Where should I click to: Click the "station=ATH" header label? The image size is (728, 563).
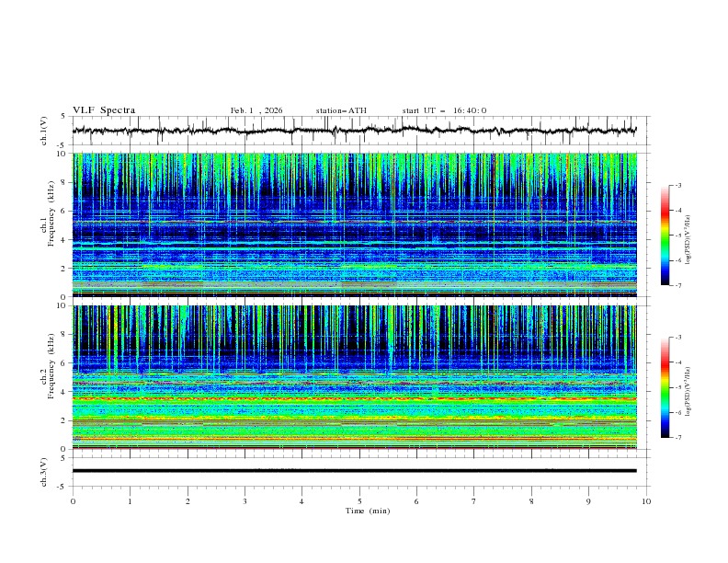coord(341,110)
